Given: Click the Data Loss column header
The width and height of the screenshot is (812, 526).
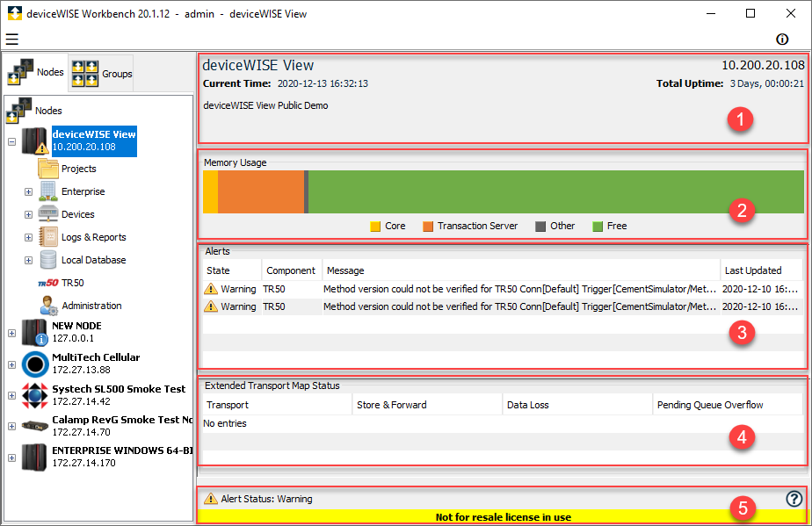Looking at the screenshot, I should (577, 405).
